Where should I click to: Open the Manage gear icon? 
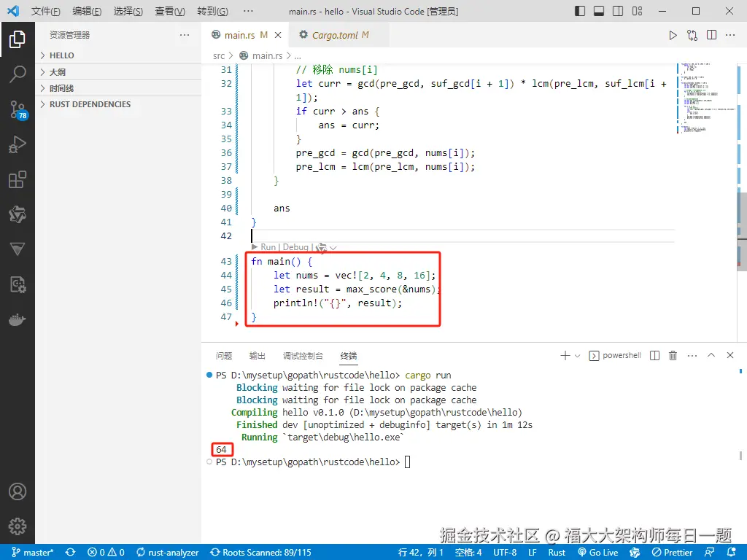[18, 526]
